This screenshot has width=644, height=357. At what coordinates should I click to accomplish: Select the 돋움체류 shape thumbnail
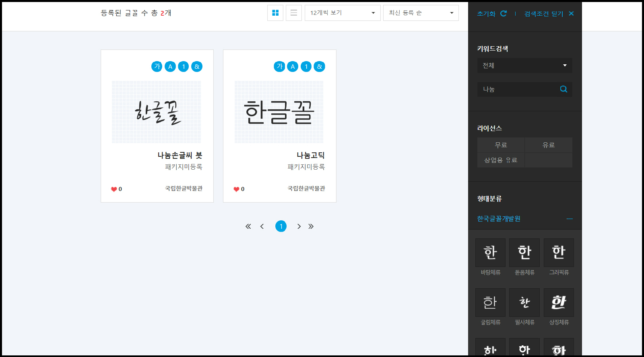524,252
